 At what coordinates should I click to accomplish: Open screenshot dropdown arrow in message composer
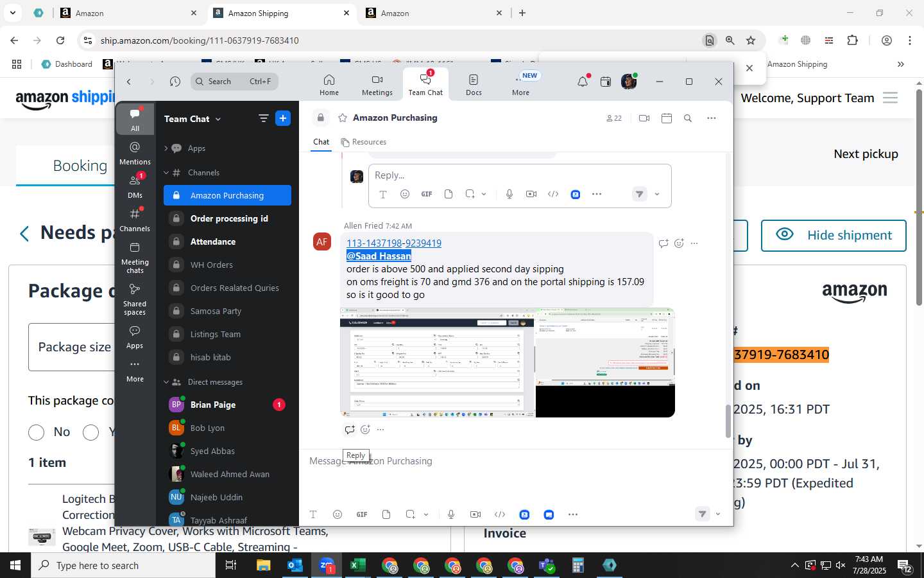pyautogui.click(x=426, y=514)
